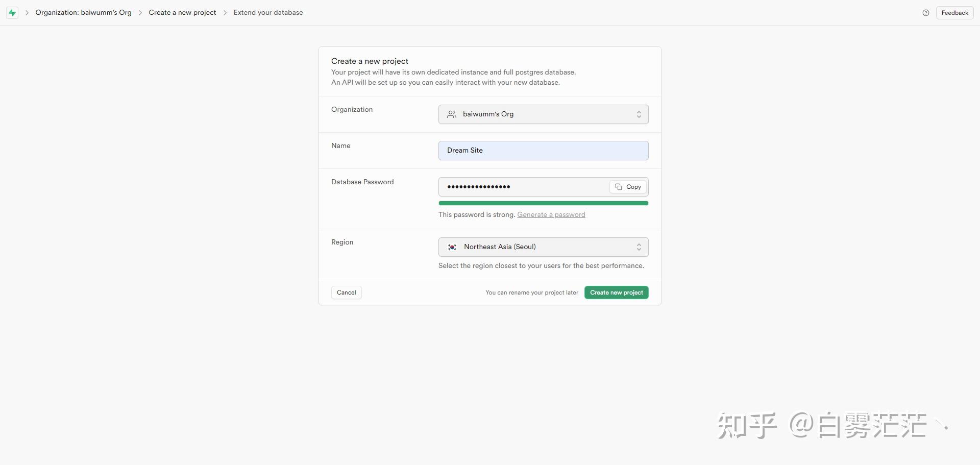
Task: Click Generate a password link
Action: [x=551, y=215]
